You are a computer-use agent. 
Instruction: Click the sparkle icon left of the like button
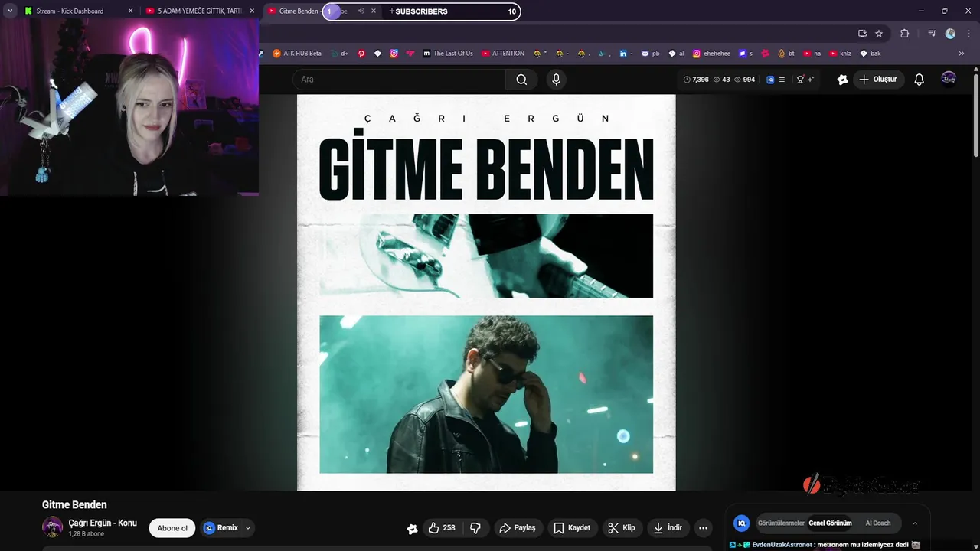point(412,529)
